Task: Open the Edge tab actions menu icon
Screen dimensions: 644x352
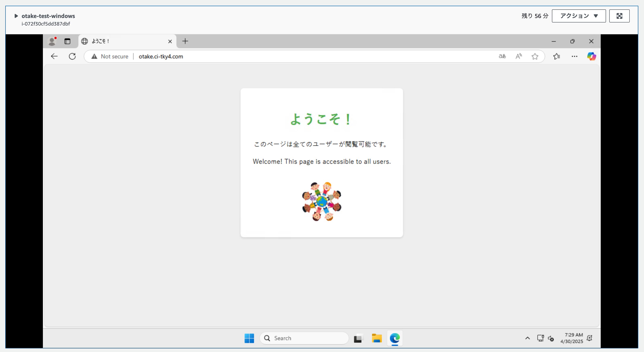Action: tap(67, 41)
